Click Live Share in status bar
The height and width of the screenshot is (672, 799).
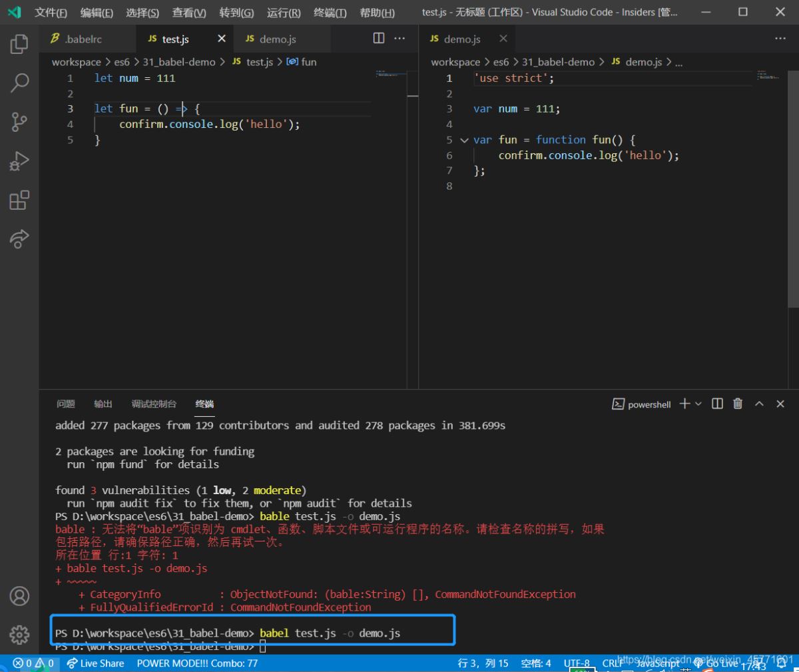point(95,663)
